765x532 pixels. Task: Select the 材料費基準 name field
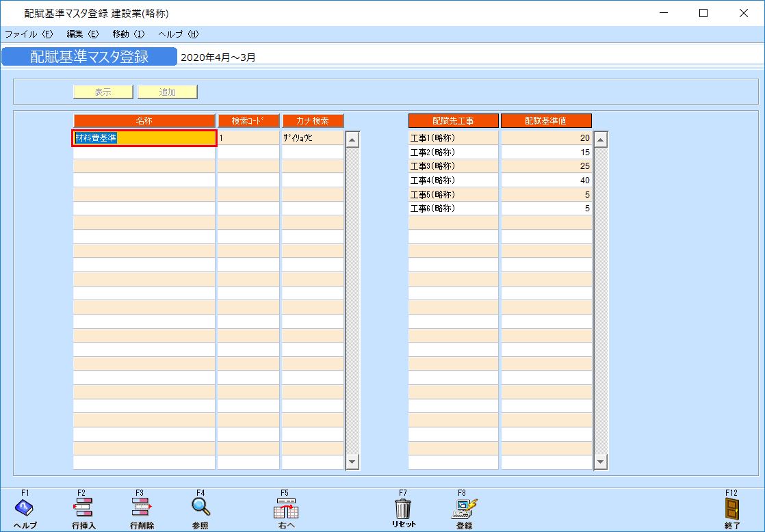144,138
